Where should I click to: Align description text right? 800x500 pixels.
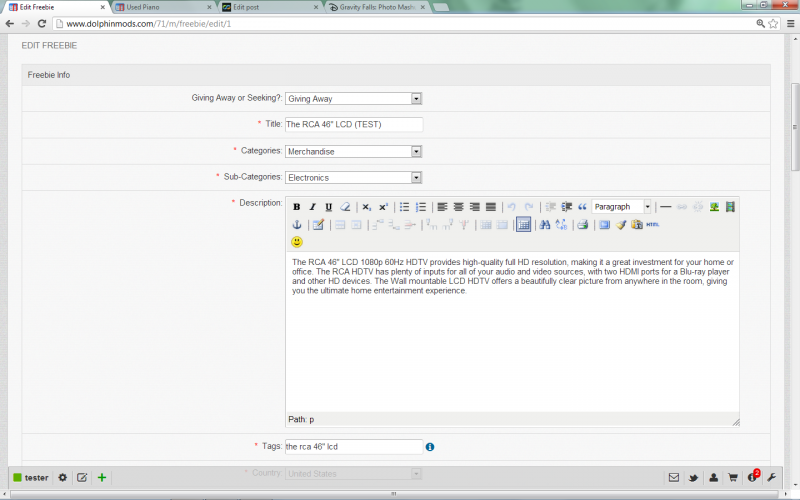point(475,207)
